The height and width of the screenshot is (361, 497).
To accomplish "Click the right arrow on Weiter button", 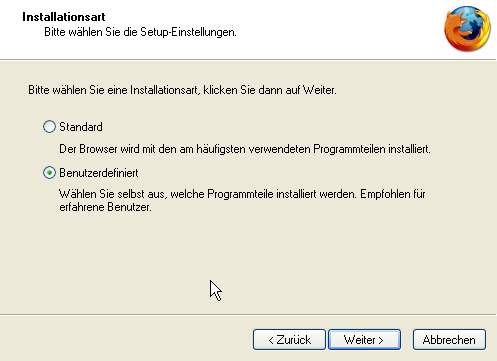I will click(381, 340).
